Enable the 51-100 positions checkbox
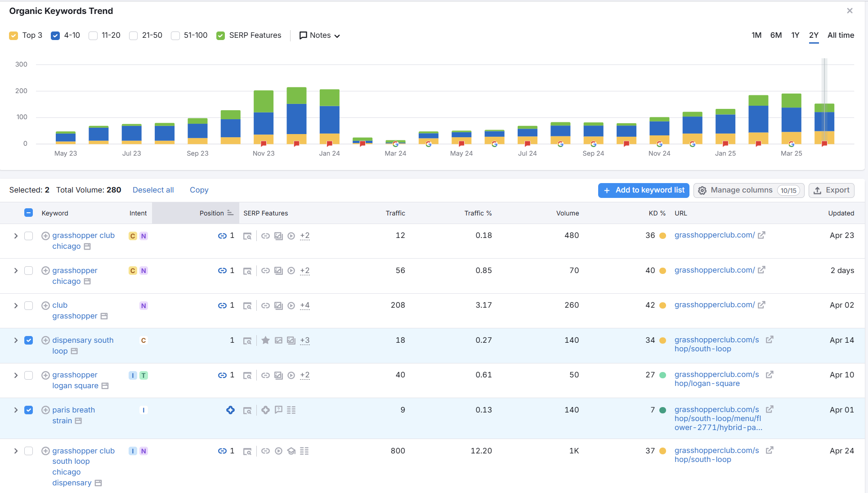 coord(175,36)
